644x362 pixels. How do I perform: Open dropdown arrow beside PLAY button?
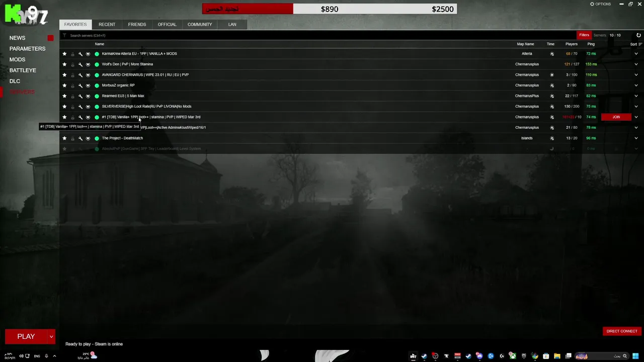tap(51, 336)
